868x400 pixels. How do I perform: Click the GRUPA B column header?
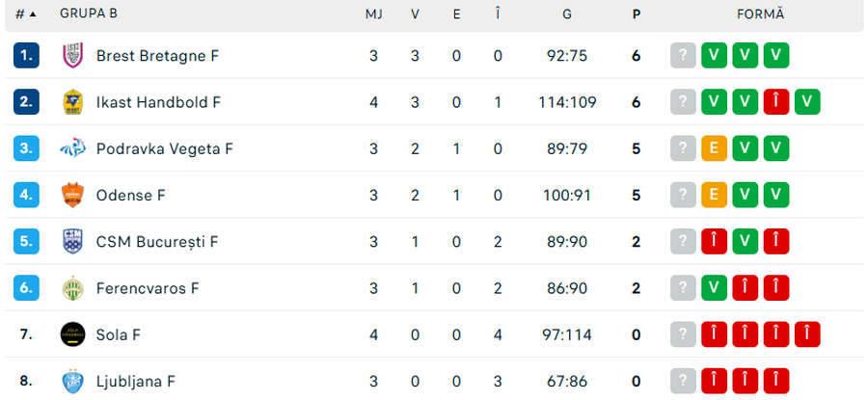point(89,14)
